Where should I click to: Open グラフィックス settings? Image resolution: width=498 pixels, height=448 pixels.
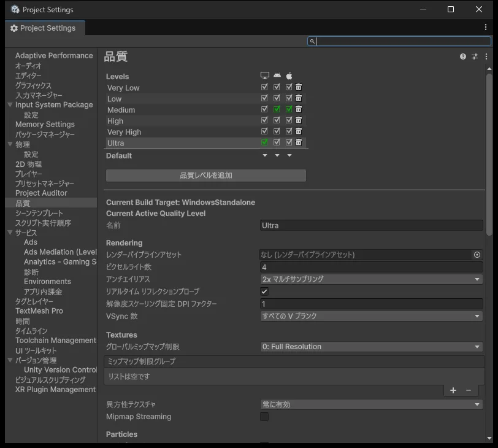click(33, 85)
